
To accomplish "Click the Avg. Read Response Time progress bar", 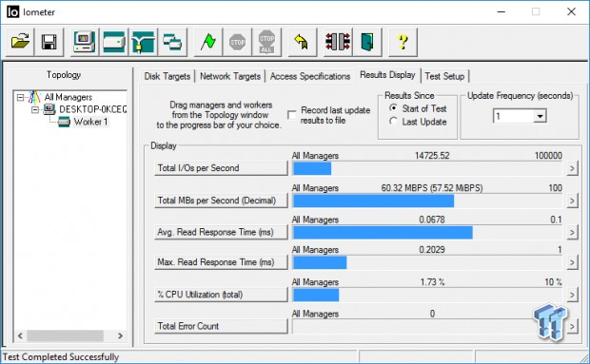I will pyautogui.click(x=427, y=233).
